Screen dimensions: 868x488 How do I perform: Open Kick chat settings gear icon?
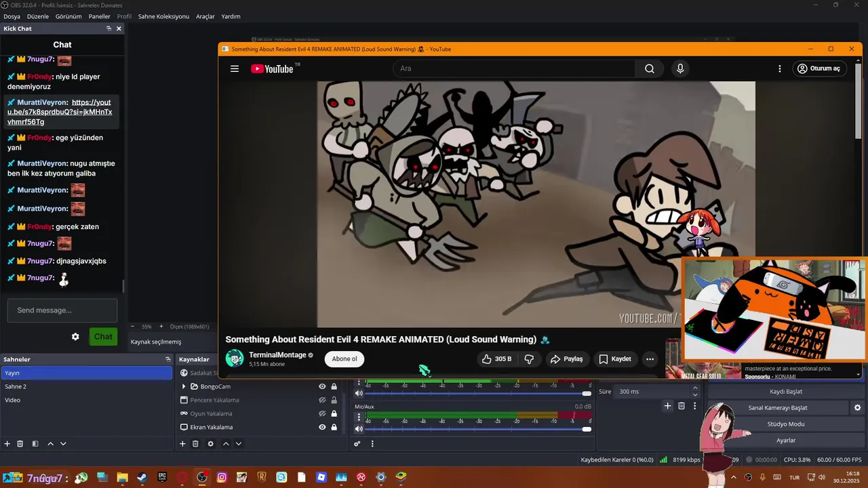(x=75, y=337)
